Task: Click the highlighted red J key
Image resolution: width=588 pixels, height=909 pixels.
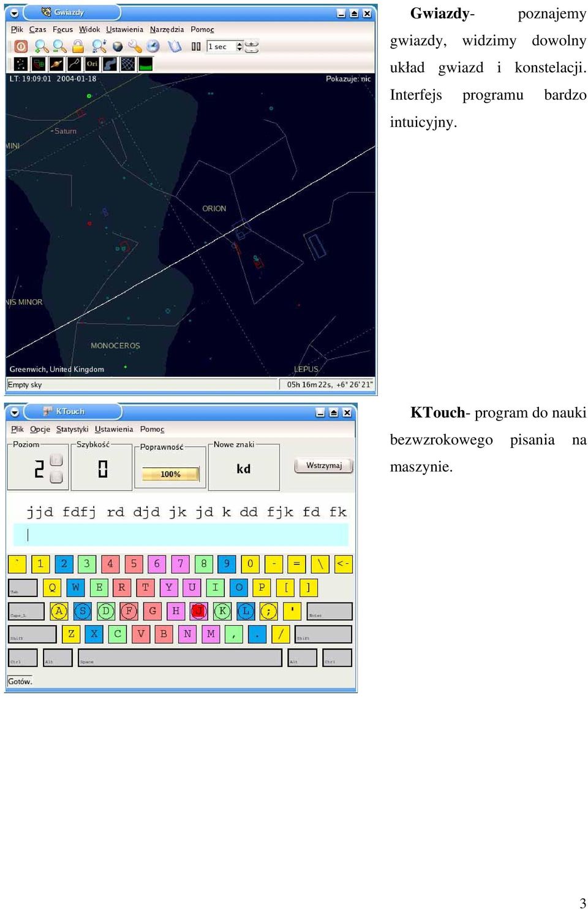Action: 198,610
